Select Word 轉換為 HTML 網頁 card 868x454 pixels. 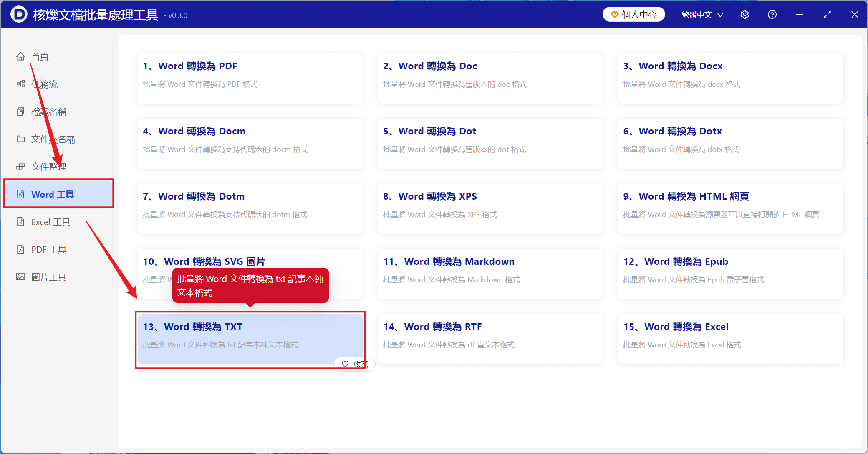[731, 209]
